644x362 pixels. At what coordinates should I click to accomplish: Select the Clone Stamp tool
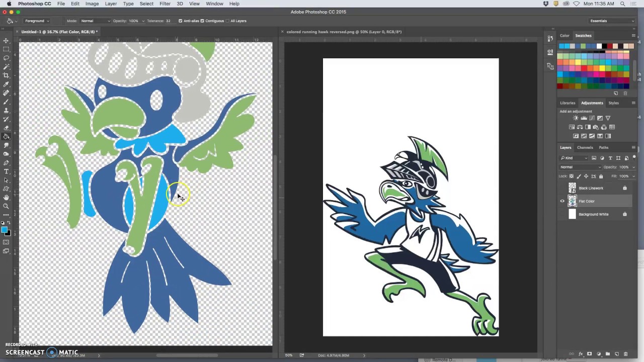(6, 110)
